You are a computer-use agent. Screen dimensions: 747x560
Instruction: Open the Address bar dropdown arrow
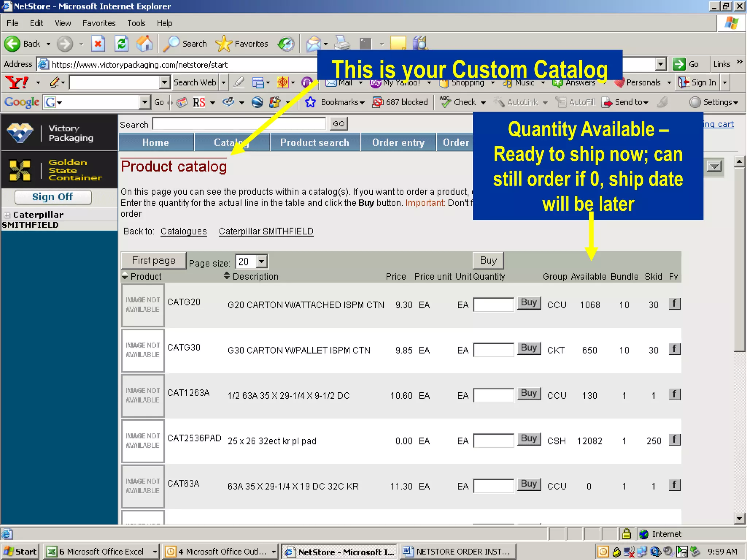pos(661,64)
